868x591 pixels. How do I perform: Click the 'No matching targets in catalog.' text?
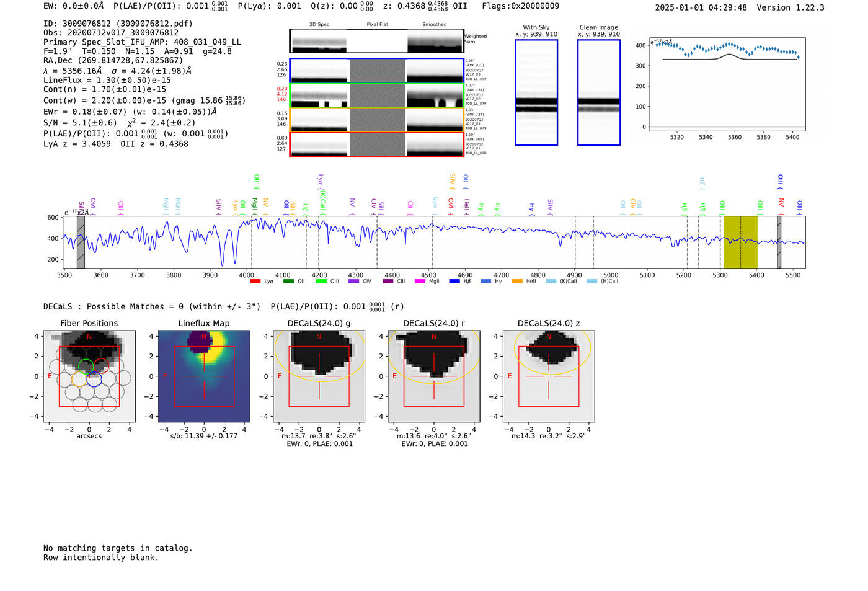tap(118, 548)
